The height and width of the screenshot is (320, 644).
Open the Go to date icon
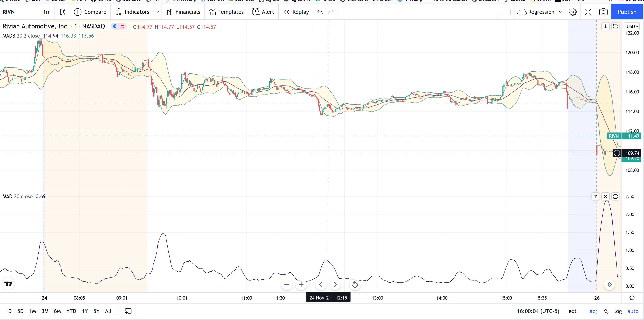pyautogui.click(x=128, y=311)
